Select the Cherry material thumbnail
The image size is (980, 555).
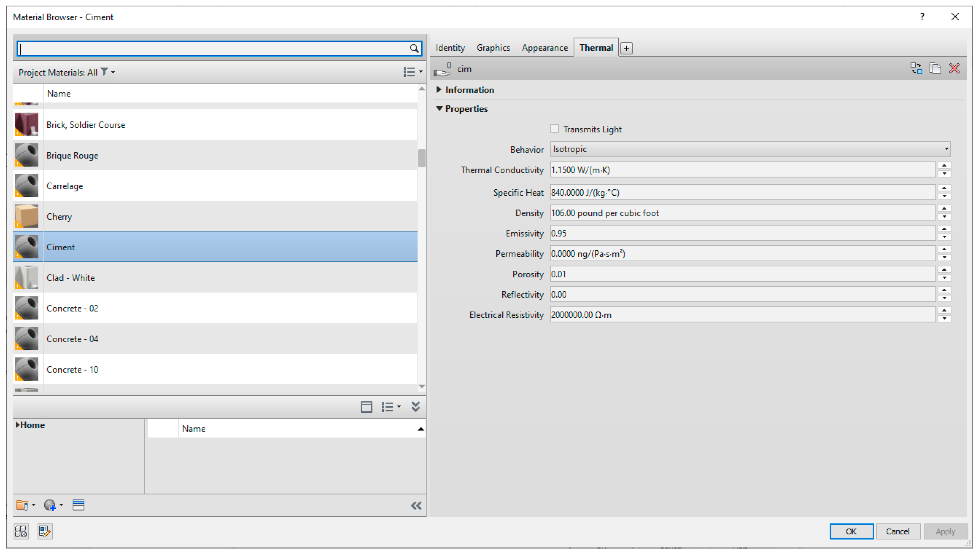[x=26, y=216]
